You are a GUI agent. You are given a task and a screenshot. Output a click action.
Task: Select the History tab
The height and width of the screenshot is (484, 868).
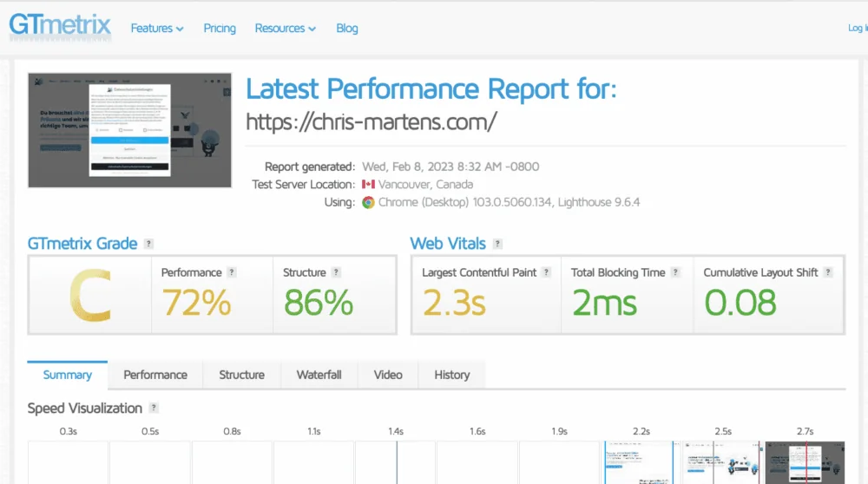click(x=451, y=375)
